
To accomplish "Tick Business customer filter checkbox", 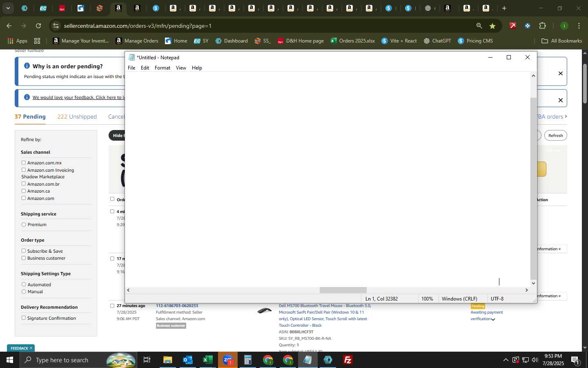I will pyautogui.click(x=24, y=258).
